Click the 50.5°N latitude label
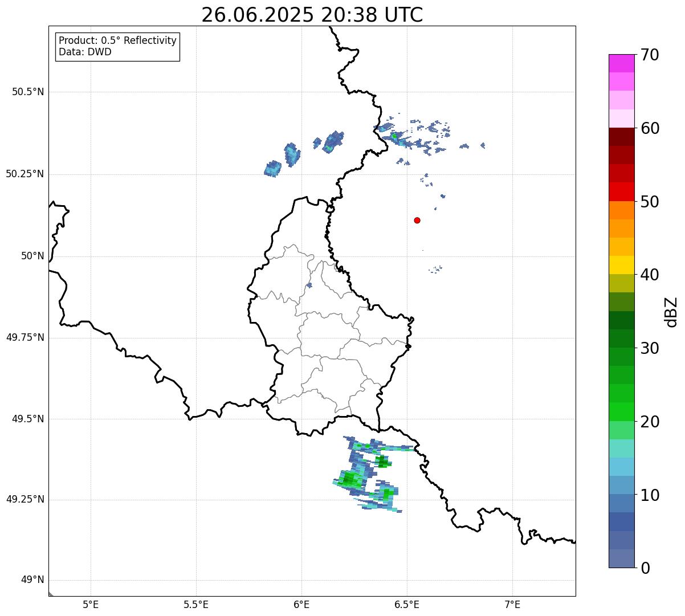The width and height of the screenshot is (685, 616). 28,92
